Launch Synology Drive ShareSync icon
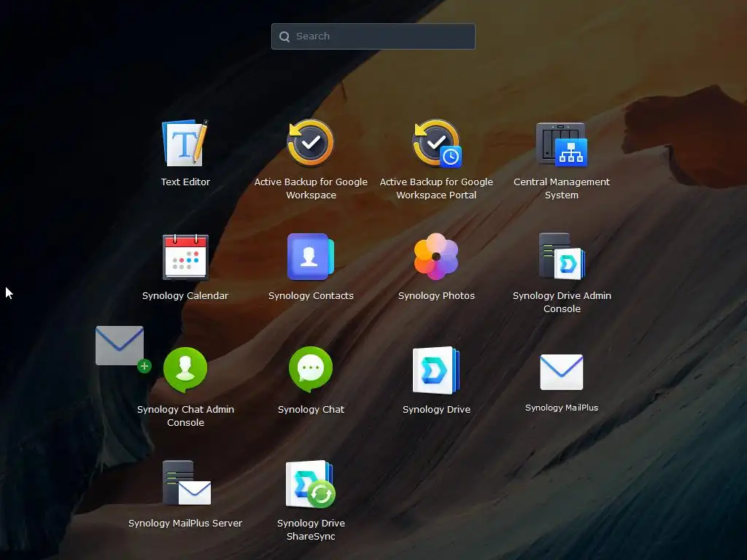The image size is (747, 560). click(311, 484)
